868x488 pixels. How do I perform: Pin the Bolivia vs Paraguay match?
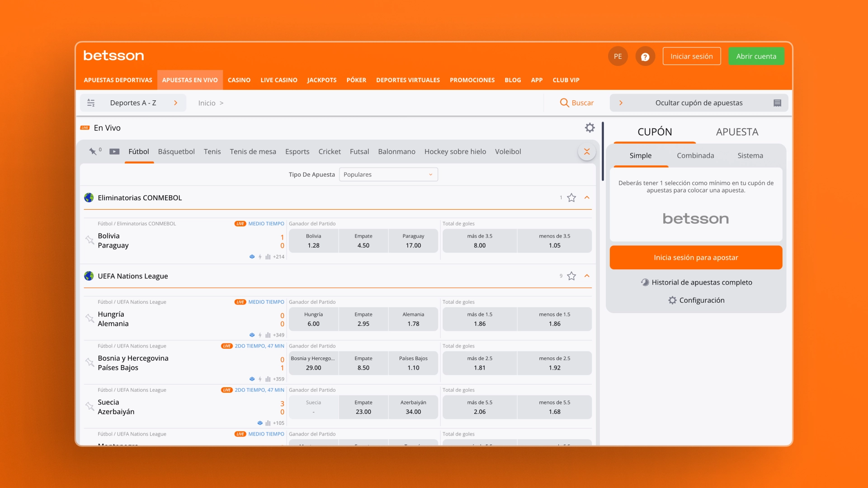point(90,240)
